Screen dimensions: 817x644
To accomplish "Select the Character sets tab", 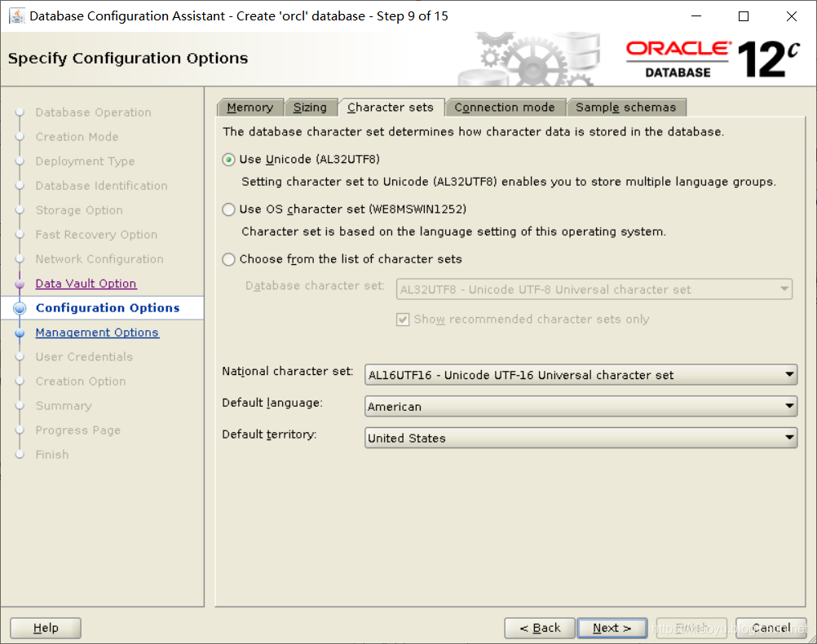I will pyautogui.click(x=391, y=108).
